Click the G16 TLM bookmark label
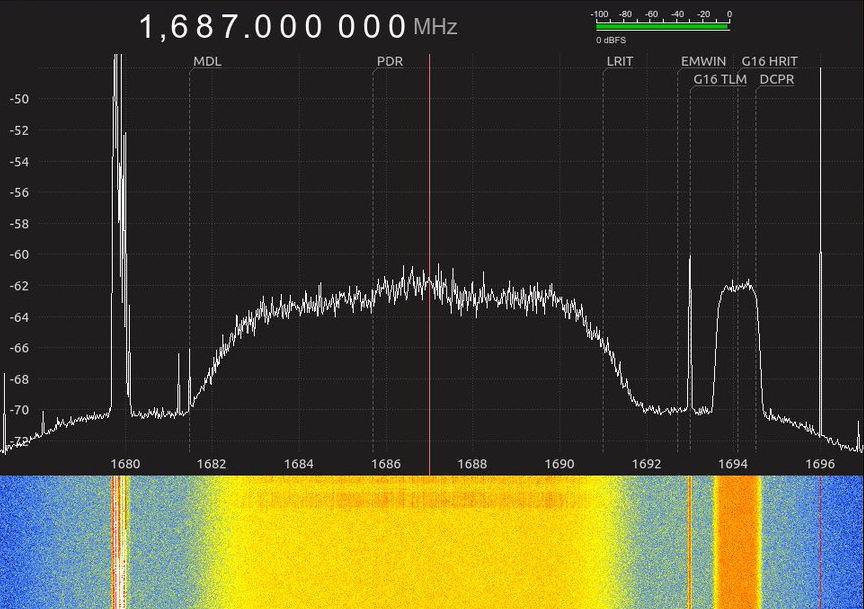Screen dimensions: 864x609 click(720, 79)
